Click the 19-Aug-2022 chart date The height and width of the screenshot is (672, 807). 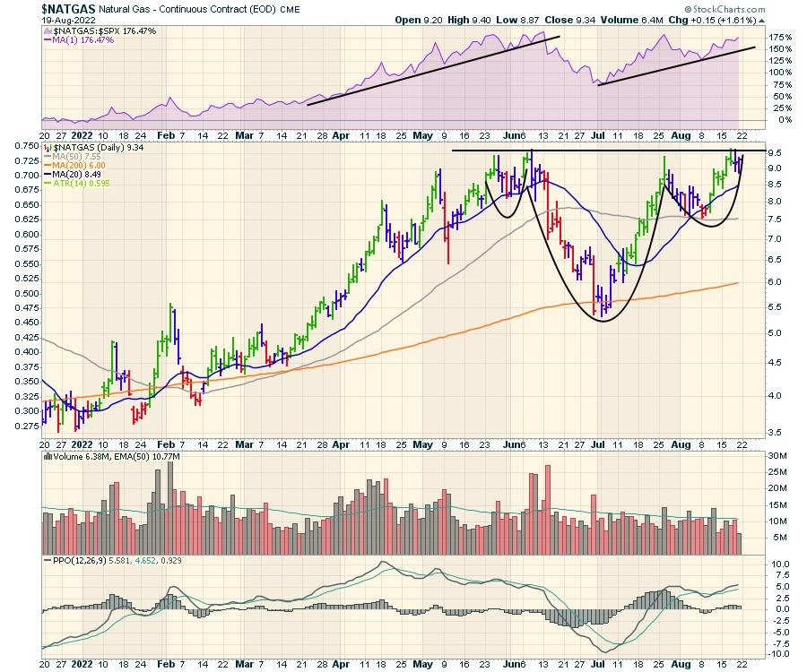point(71,18)
